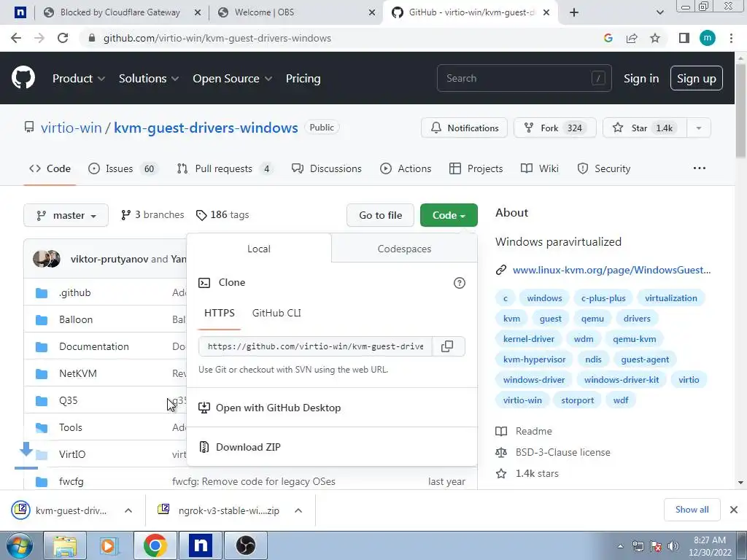This screenshot has width=747, height=560.
Task: Open the Actions tab
Action: (406, 168)
